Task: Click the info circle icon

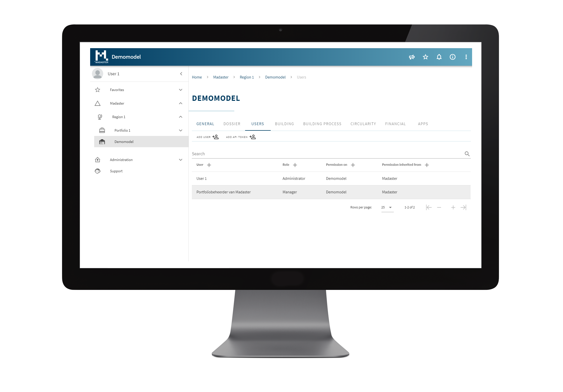Action: 453,57
